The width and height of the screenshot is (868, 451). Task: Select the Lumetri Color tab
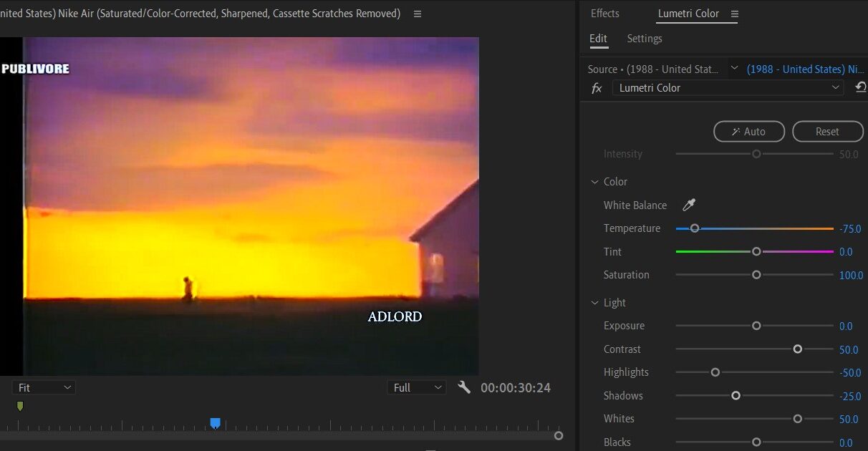pos(689,14)
